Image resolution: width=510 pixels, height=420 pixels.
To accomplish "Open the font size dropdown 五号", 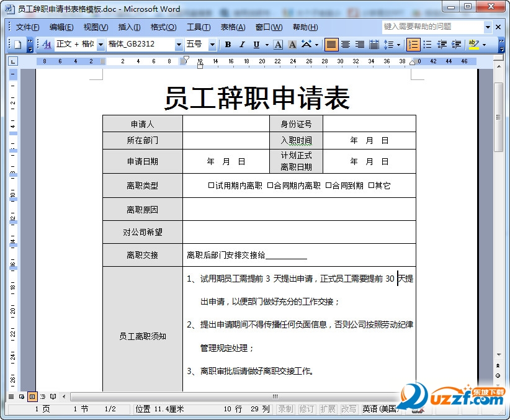I will point(212,45).
